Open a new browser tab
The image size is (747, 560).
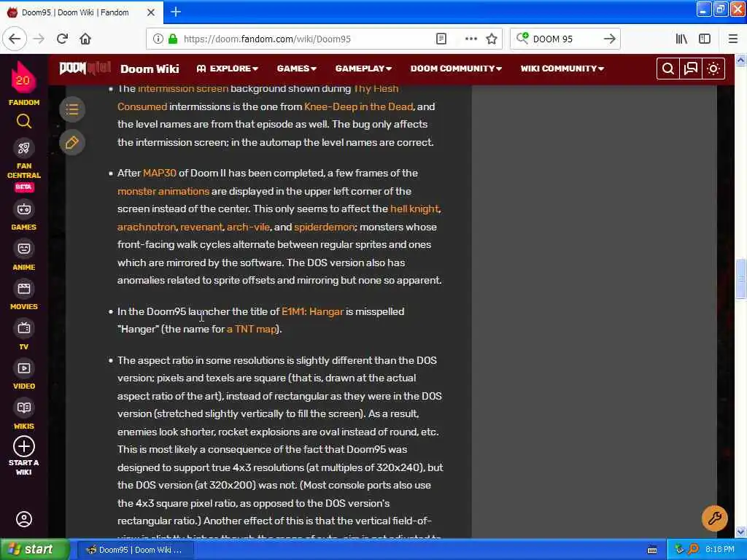pos(176,12)
